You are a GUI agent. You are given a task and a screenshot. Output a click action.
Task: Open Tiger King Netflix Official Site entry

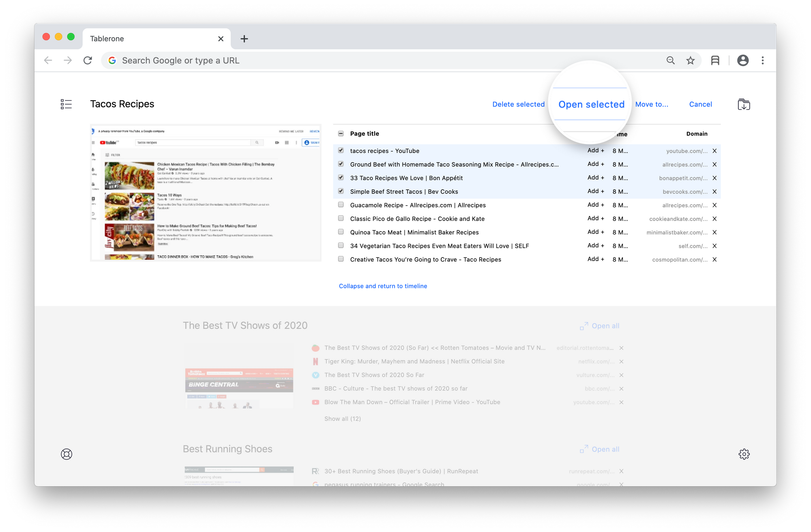pos(414,362)
